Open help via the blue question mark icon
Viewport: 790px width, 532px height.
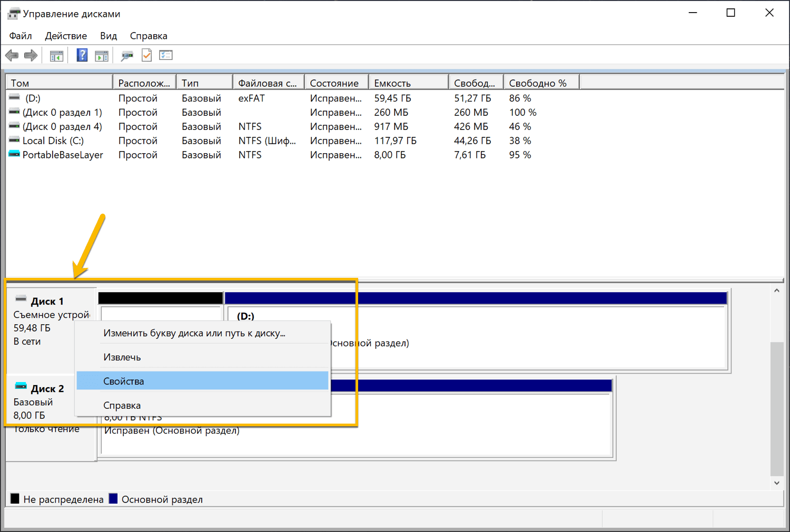(x=82, y=55)
